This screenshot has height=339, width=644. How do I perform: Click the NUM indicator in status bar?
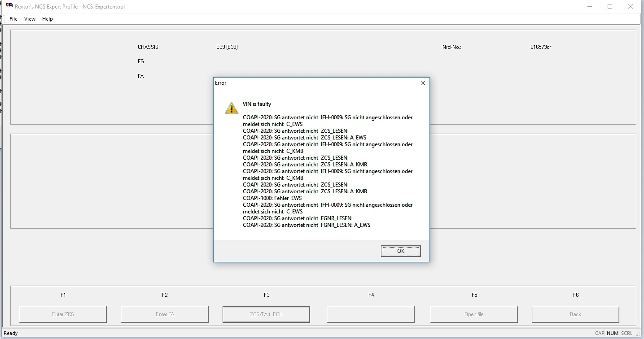(613, 333)
